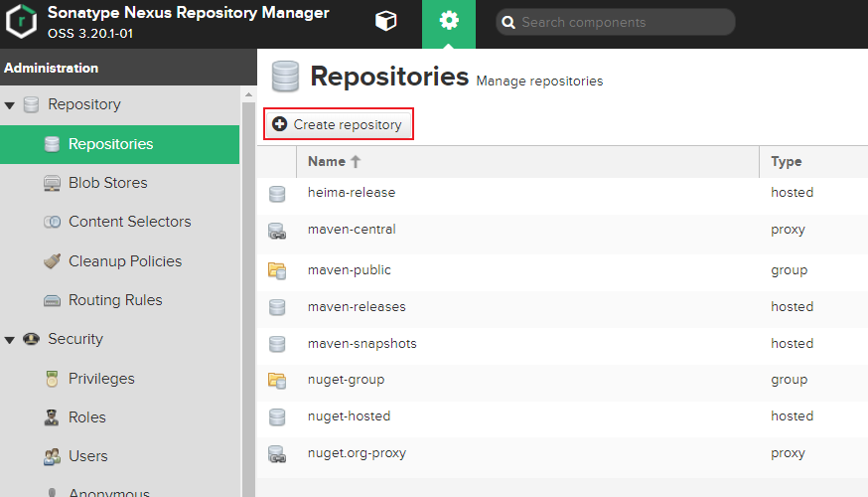Click the Blob Stores icon
The height and width of the screenshot is (497, 868).
52,183
